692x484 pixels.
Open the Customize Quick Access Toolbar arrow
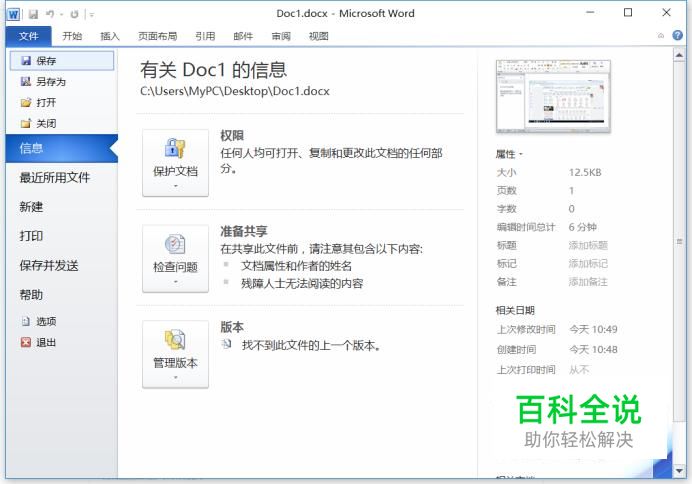tap(92, 15)
